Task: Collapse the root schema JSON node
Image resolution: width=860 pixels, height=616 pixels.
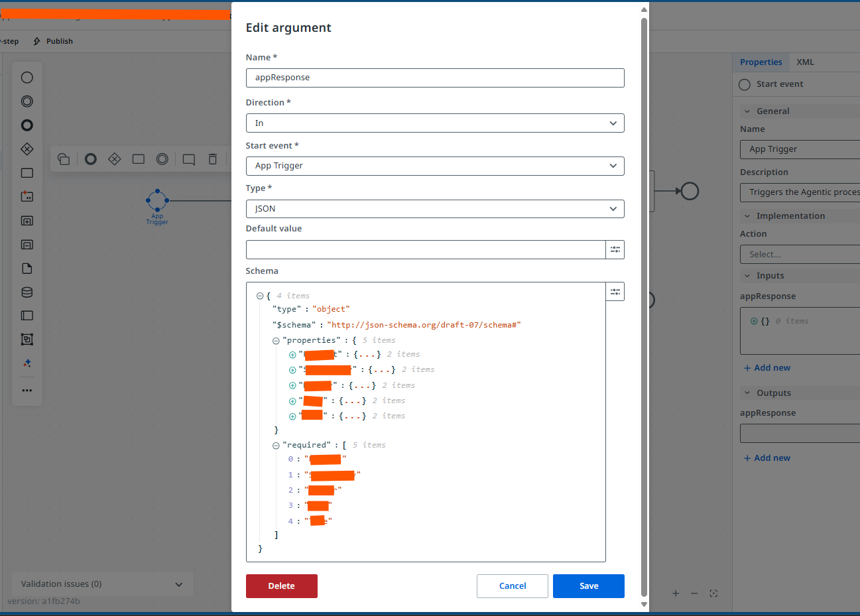Action: [260, 296]
